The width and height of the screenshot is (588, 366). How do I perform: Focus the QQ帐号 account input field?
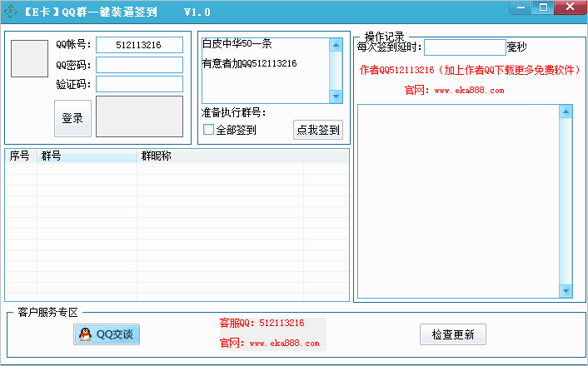pyautogui.click(x=139, y=45)
